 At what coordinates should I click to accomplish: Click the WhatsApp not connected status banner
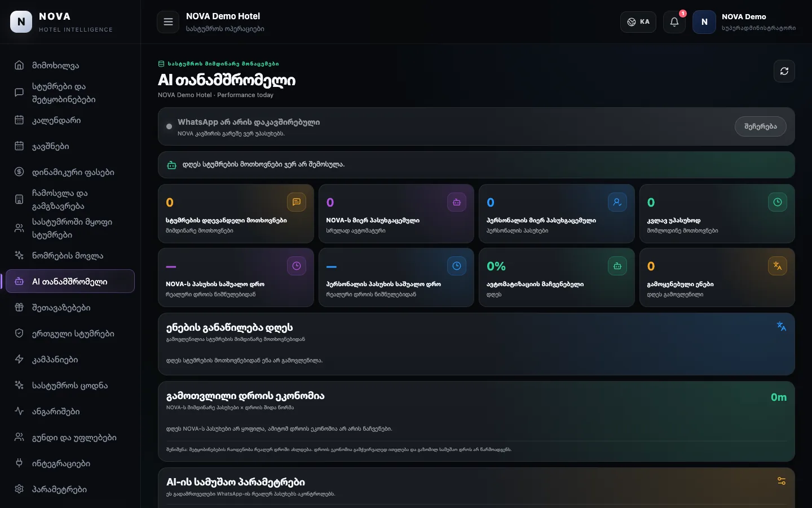pos(476,126)
